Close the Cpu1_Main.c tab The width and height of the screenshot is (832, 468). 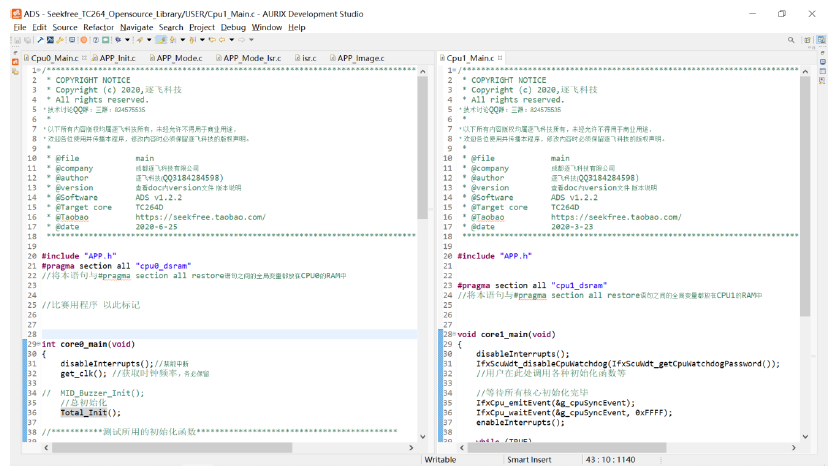tap(500, 58)
